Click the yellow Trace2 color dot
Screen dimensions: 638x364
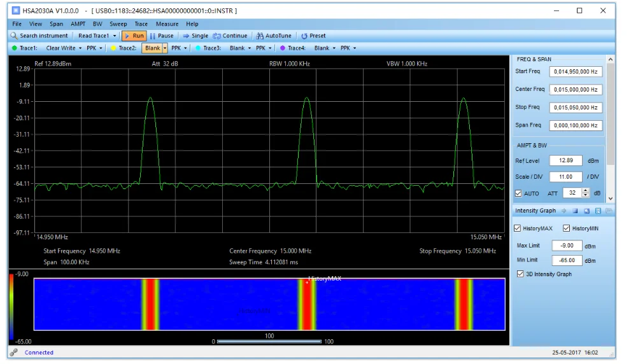tap(113, 48)
